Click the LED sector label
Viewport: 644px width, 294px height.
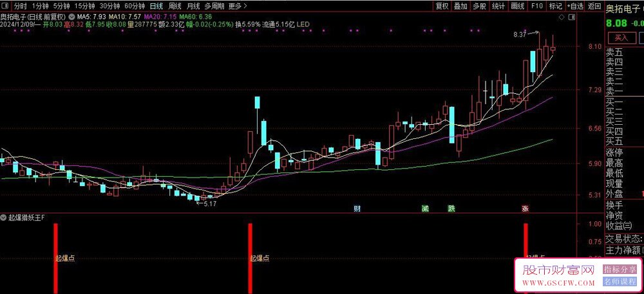(303, 24)
